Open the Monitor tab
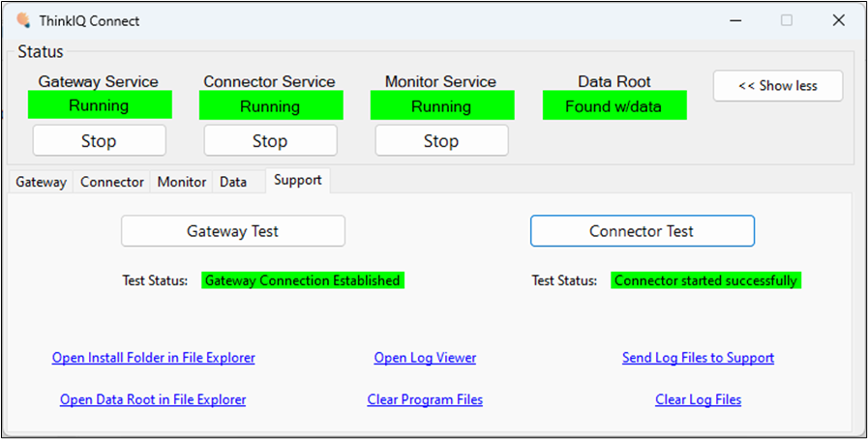 click(182, 182)
